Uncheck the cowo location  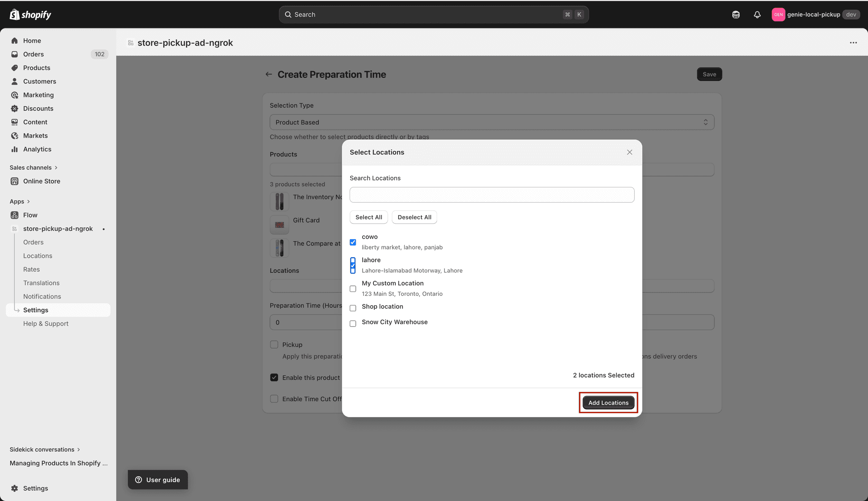[353, 242]
